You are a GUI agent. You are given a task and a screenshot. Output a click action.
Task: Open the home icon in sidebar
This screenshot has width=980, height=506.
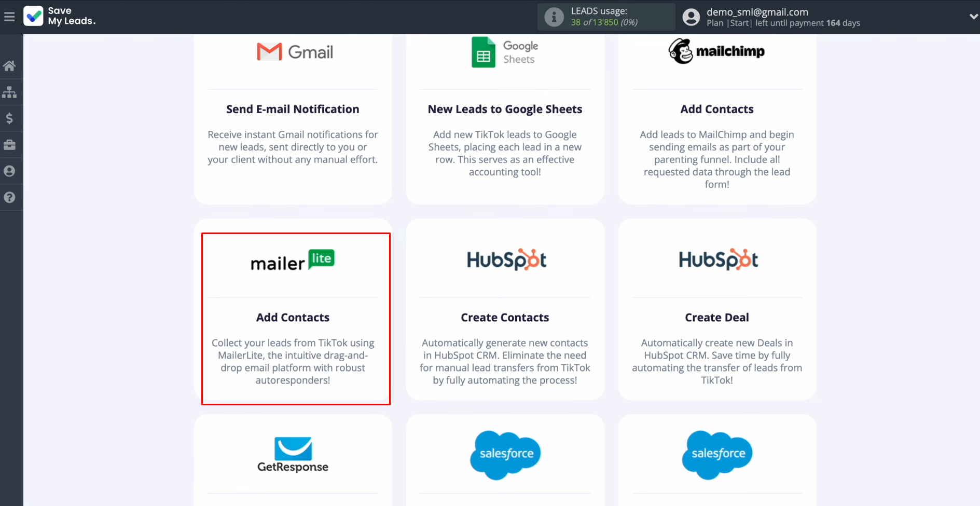click(x=9, y=66)
